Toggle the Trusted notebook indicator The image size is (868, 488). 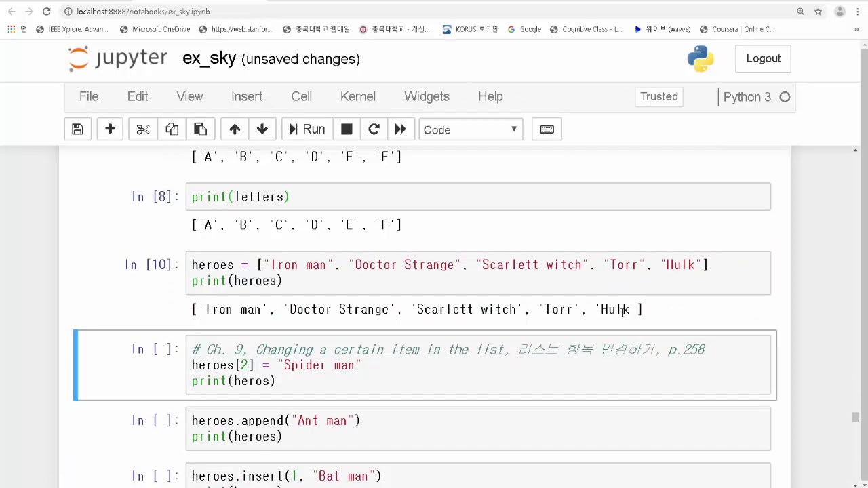[x=658, y=96]
